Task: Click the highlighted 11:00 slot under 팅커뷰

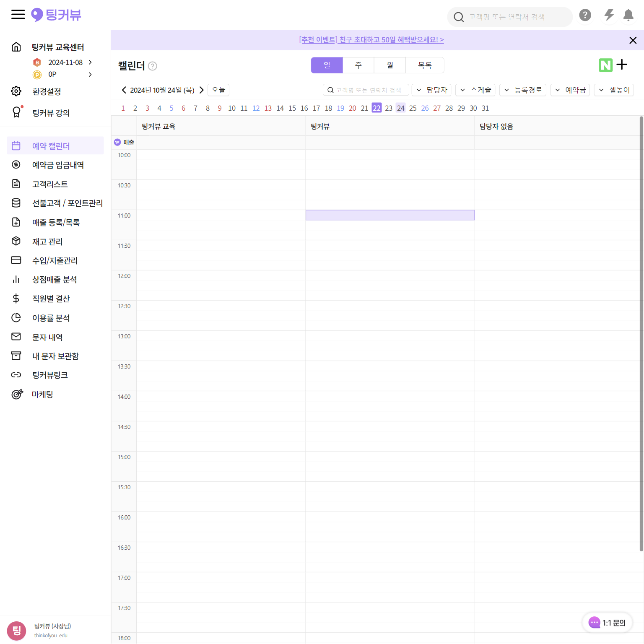Action: point(390,215)
